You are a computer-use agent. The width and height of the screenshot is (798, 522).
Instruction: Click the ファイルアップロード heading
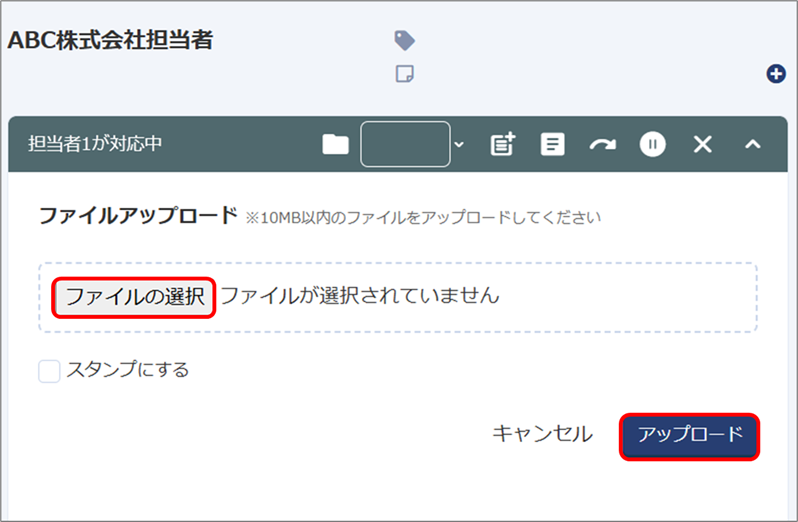click(138, 216)
